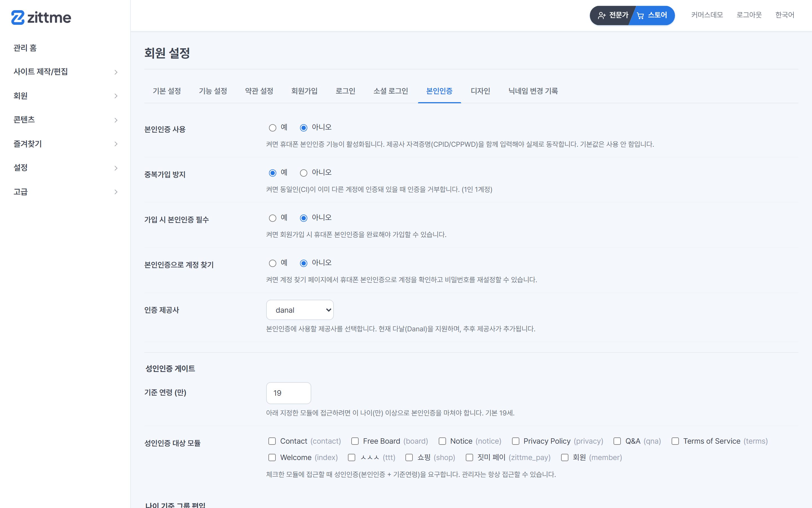Check the 쇼핑 (shop) module
The width and height of the screenshot is (812, 508).
click(409, 457)
